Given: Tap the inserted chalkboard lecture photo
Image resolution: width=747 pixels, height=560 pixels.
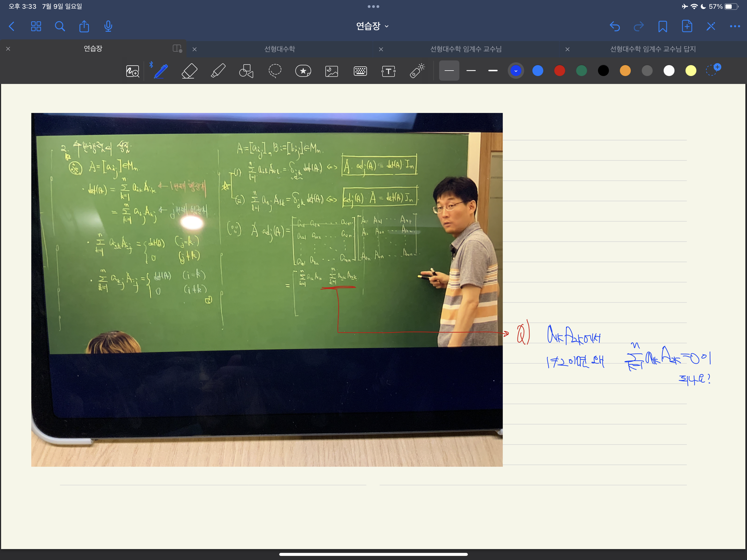Looking at the screenshot, I should click(x=267, y=290).
